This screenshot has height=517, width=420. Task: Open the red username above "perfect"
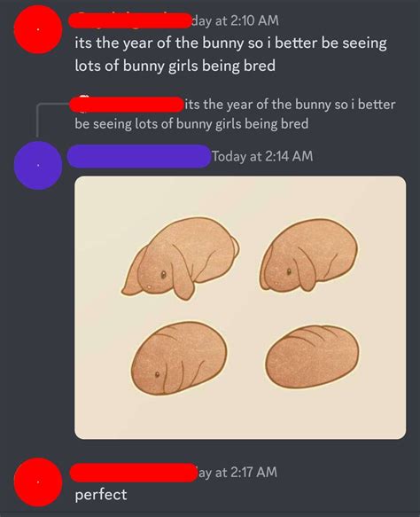[x=134, y=473]
